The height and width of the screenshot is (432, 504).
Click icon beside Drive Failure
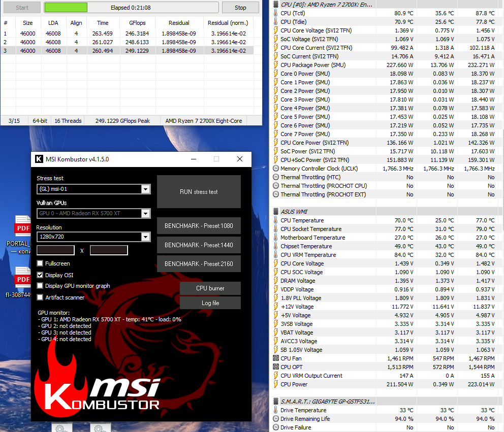point(276,427)
